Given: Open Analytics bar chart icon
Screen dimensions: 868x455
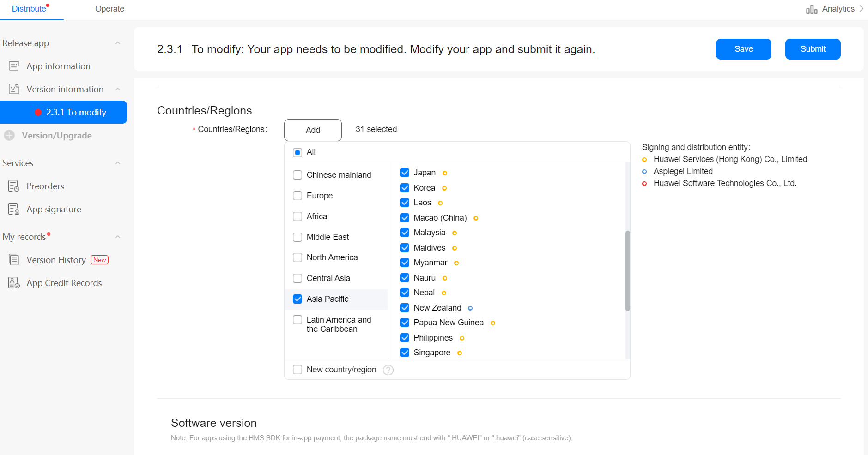Looking at the screenshot, I should pos(812,9).
